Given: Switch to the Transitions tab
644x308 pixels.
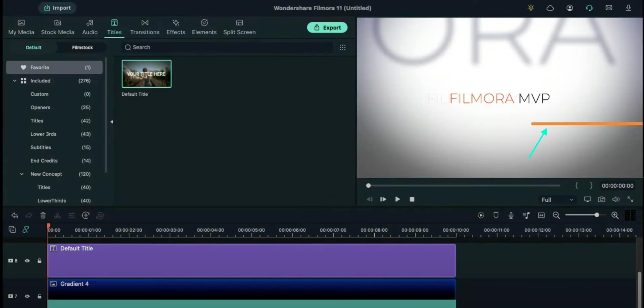Looking at the screenshot, I should (145, 27).
